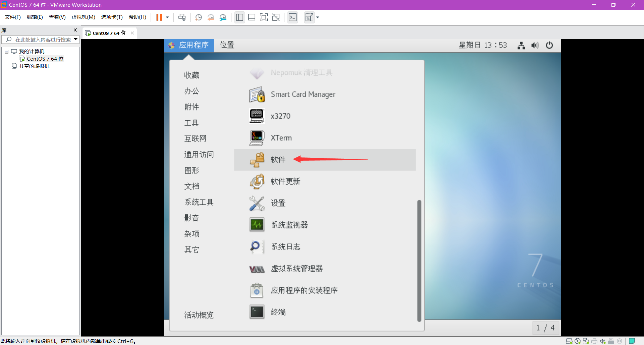Open the library search filter dropdown
The height and width of the screenshot is (345, 644).
pyautogui.click(x=76, y=39)
